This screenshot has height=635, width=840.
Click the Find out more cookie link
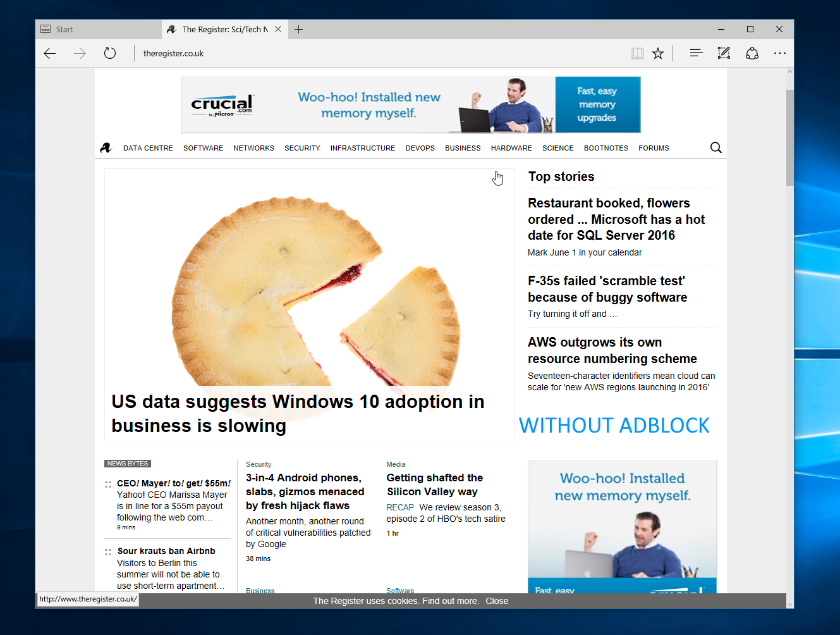coord(451,601)
